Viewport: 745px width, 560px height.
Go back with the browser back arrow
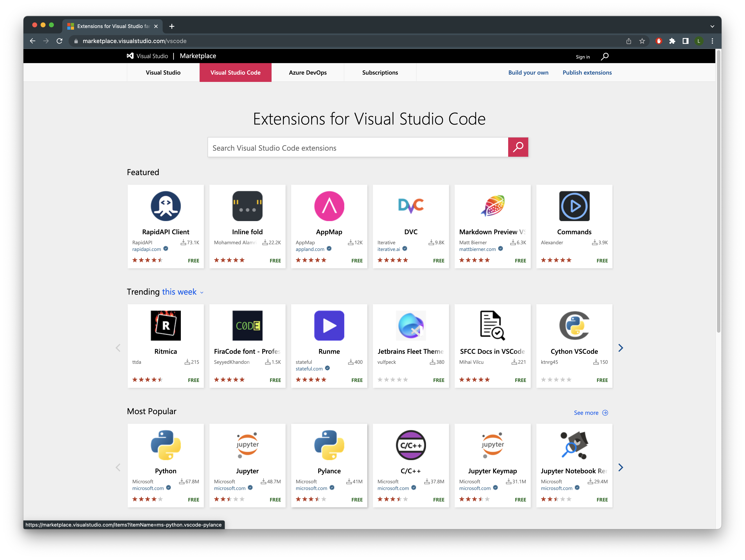click(x=33, y=41)
